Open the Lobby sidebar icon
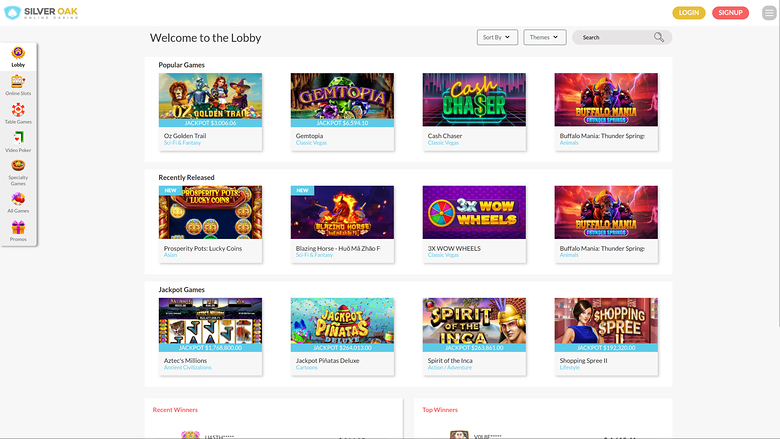This screenshot has width=780, height=439. coord(18,53)
